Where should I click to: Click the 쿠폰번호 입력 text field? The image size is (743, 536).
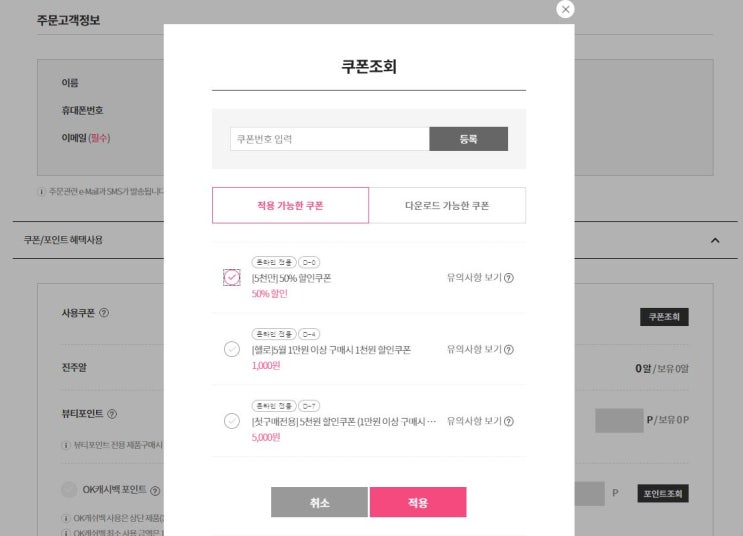[x=329, y=139]
